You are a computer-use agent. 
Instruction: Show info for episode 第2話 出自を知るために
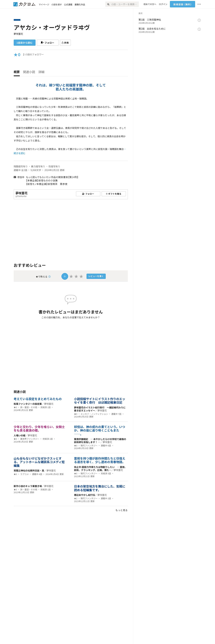(x=199, y=29)
